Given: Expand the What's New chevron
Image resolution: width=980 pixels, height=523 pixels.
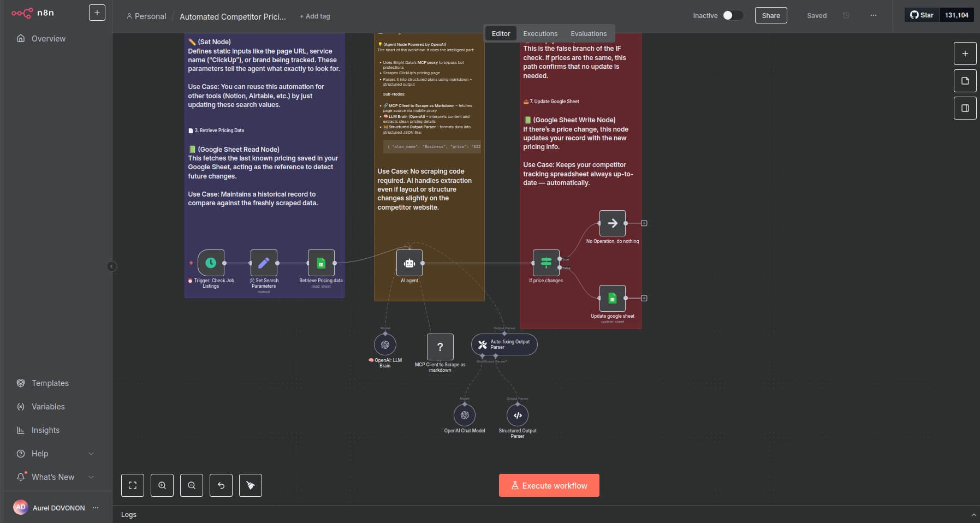Looking at the screenshot, I should [x=91, y=477].
